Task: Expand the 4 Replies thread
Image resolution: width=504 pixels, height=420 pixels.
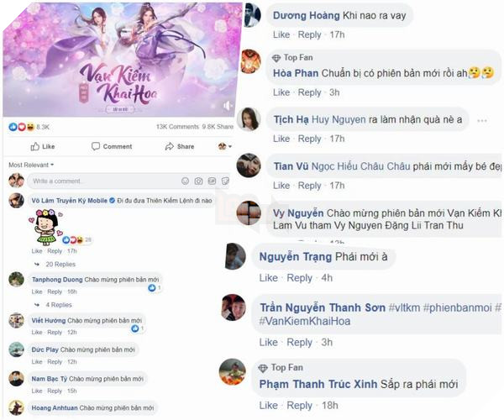Action: point(59,305)
